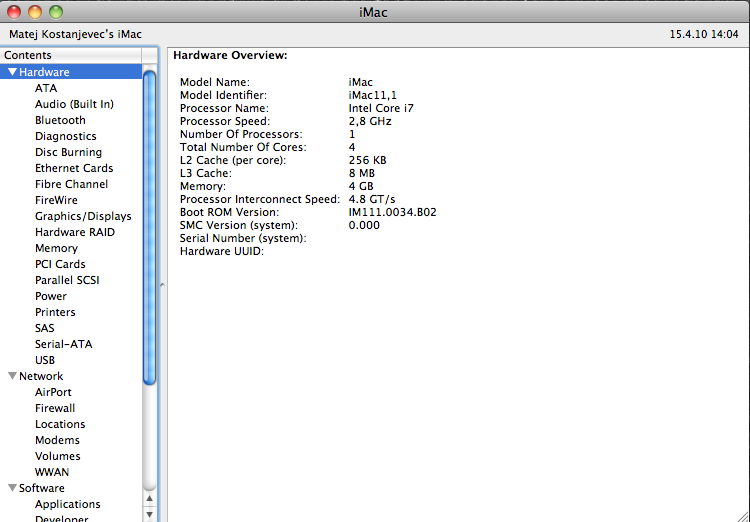This screenshot has width=750, height=522.
Task: Collapse the Software disclosure triangle
Action: tap(12, 488)
